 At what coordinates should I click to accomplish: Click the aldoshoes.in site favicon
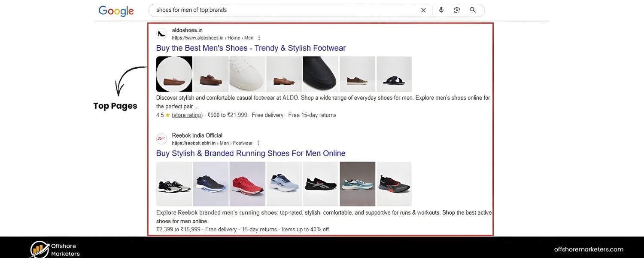[x=161, y=34]
